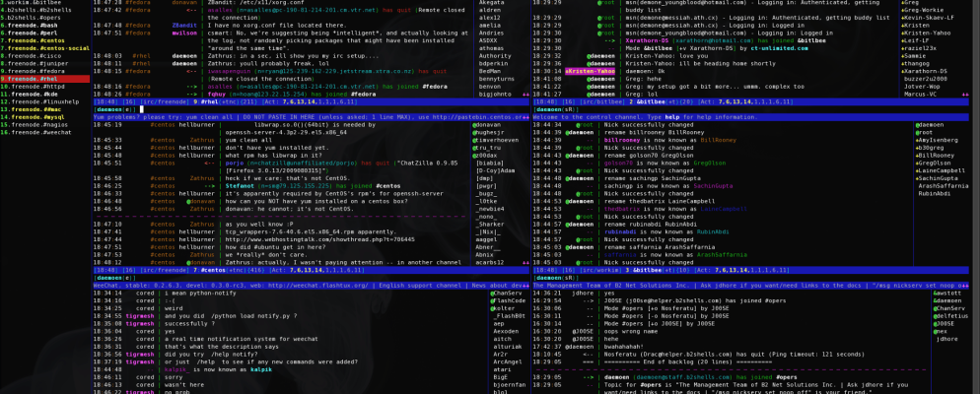Select AmyIsenberg in workim nicklist
The image size is (980, 394).
point(937,140)
